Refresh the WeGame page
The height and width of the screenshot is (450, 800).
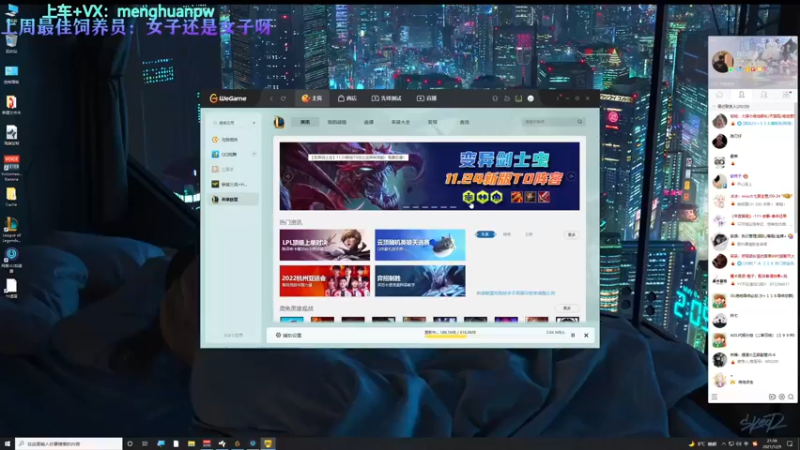[283, 98]
